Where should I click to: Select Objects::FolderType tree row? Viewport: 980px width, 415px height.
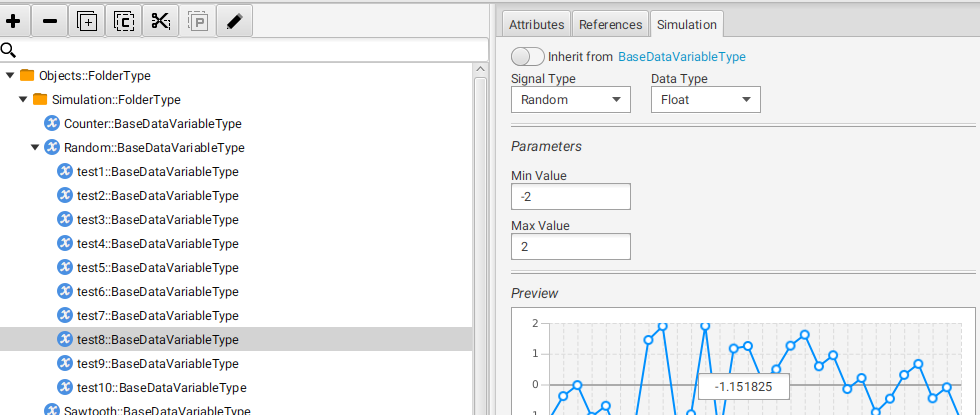236,76
